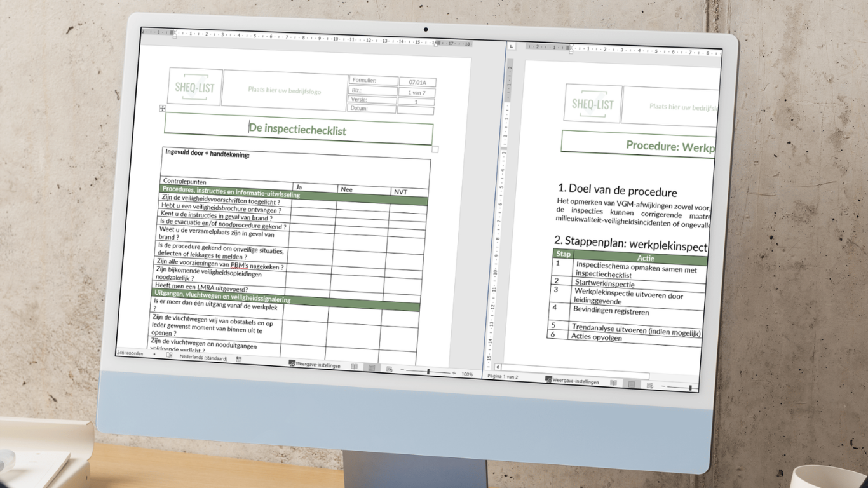This screenshot has height=488, width=868.
Task: Click the left scroll arrow in Procedure window
Action: coord(498,367)
